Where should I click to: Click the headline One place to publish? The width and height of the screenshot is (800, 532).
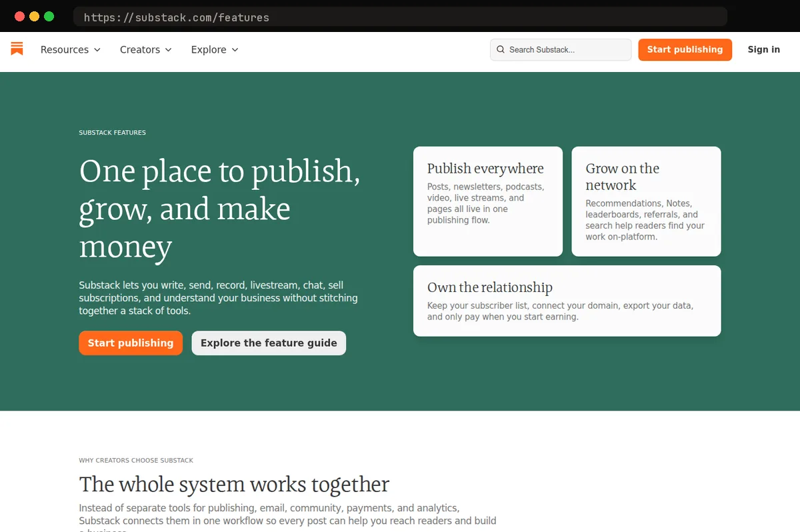220,209
